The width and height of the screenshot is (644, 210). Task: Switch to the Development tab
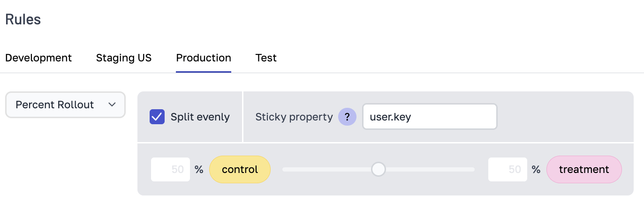click(38, 58)
